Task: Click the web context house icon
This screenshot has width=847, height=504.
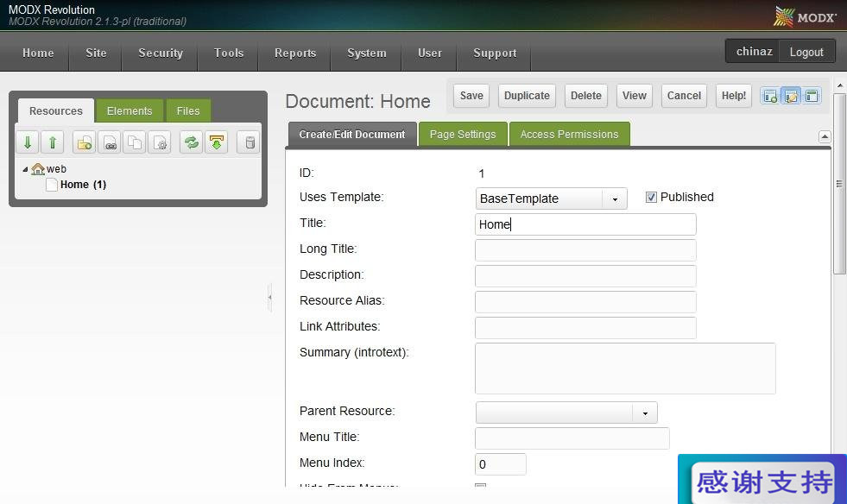Action: [x=38, y=169]
